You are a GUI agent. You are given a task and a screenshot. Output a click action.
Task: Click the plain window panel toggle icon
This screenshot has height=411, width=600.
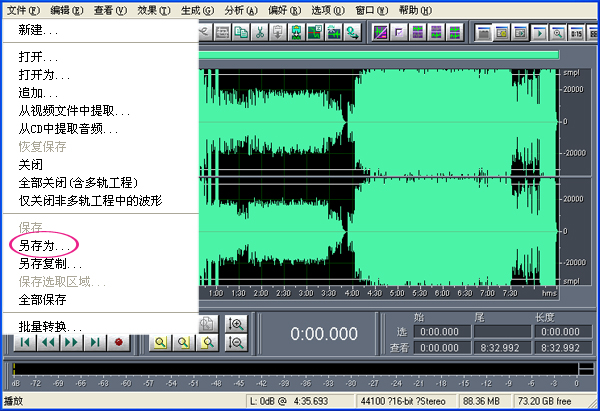[x=483, y=33]
